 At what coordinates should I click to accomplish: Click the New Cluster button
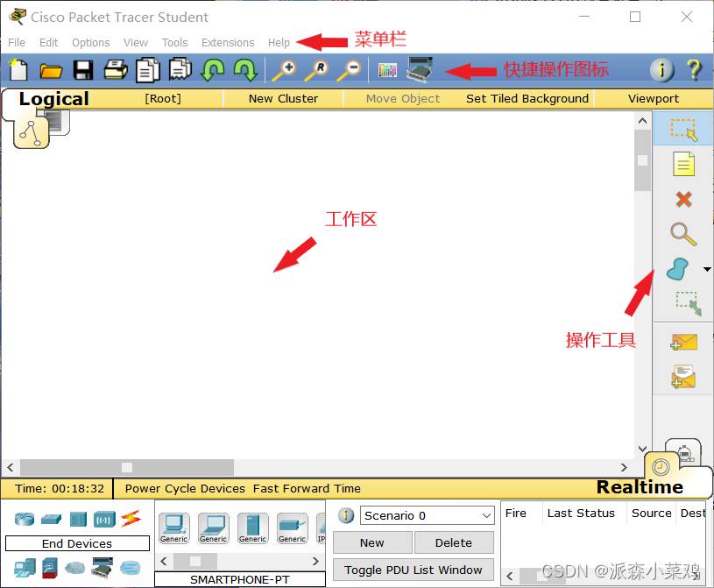[x=283, y=98]
